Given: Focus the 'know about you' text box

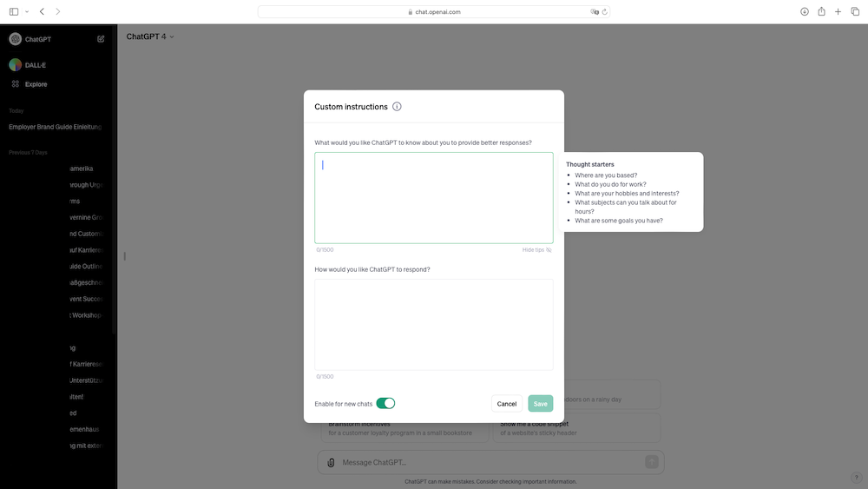Looking at the screenshot, I should pyautogui.click(x=433, y=198).
